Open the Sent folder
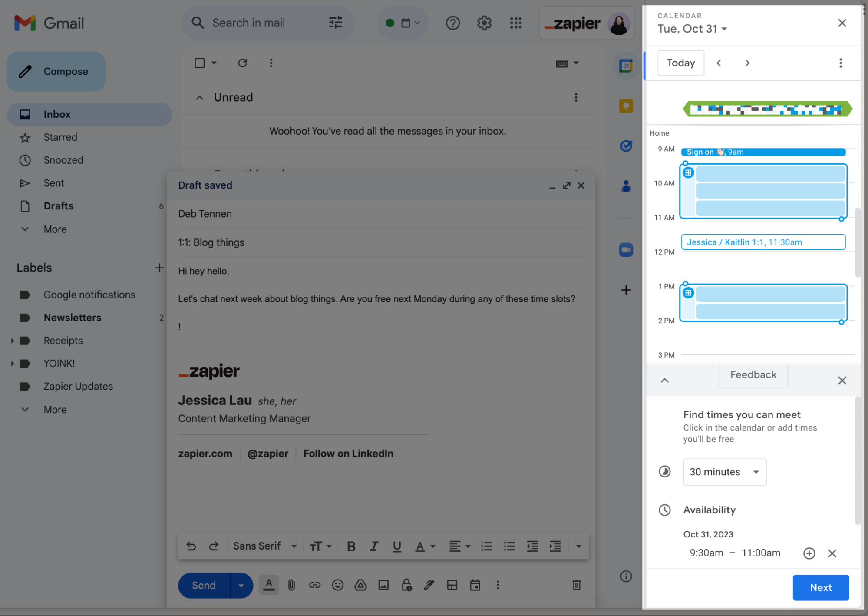The height and width of the screenshot is (616, 868). coord(89,183)
